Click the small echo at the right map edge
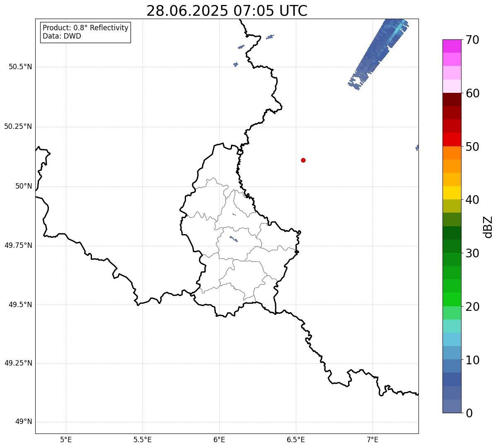498x448 pixels. point(417,148)
